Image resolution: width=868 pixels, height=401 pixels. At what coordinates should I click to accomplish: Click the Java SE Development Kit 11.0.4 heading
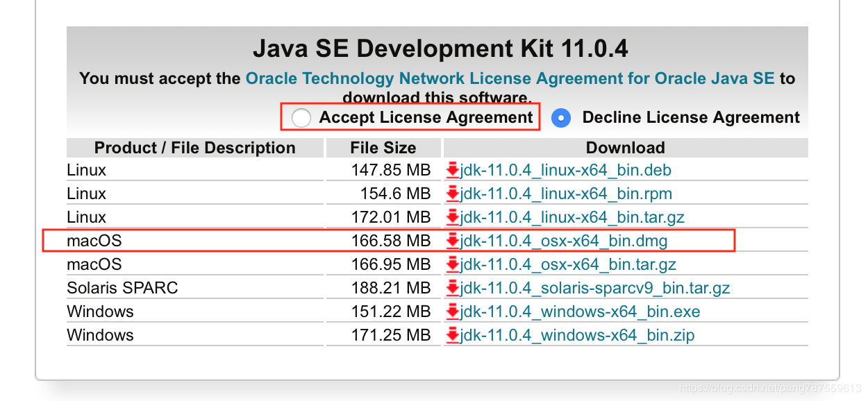440,49
